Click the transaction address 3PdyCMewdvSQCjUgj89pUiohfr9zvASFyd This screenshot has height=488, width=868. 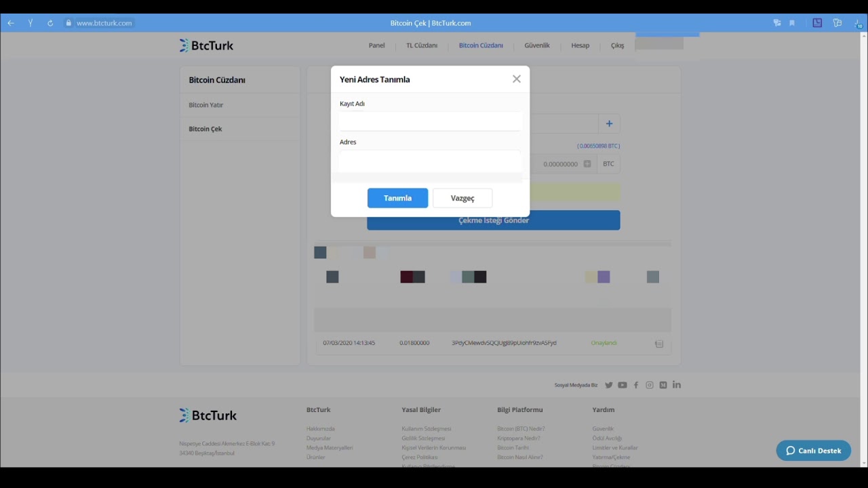click(x=504, y=343)
